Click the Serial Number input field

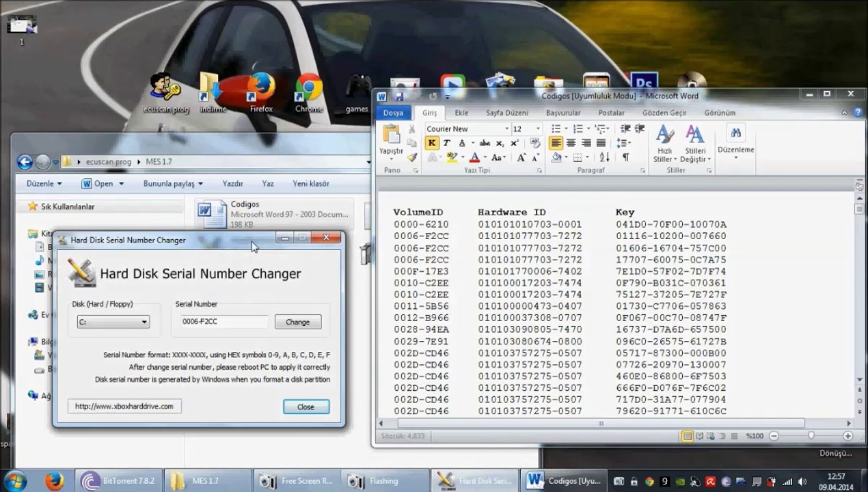click(223, 321)
